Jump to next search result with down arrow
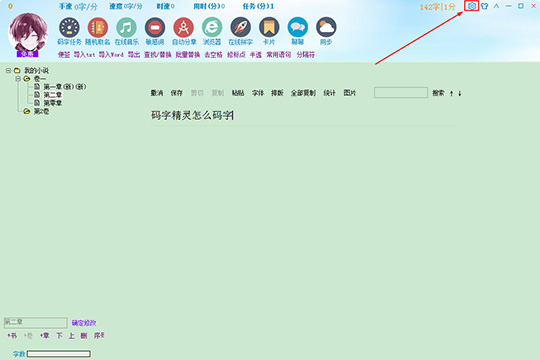 (459, 93)
